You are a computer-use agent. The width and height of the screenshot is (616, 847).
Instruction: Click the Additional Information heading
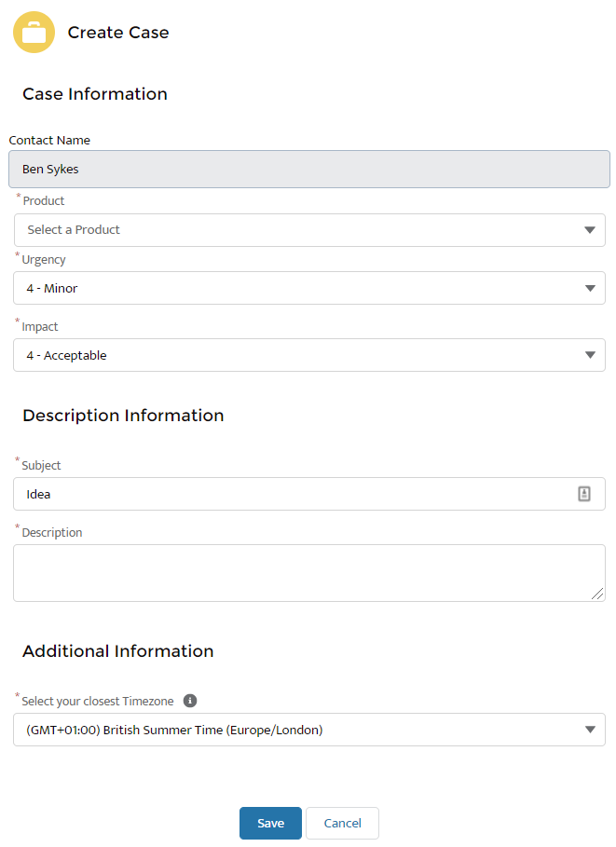[118, 651]
